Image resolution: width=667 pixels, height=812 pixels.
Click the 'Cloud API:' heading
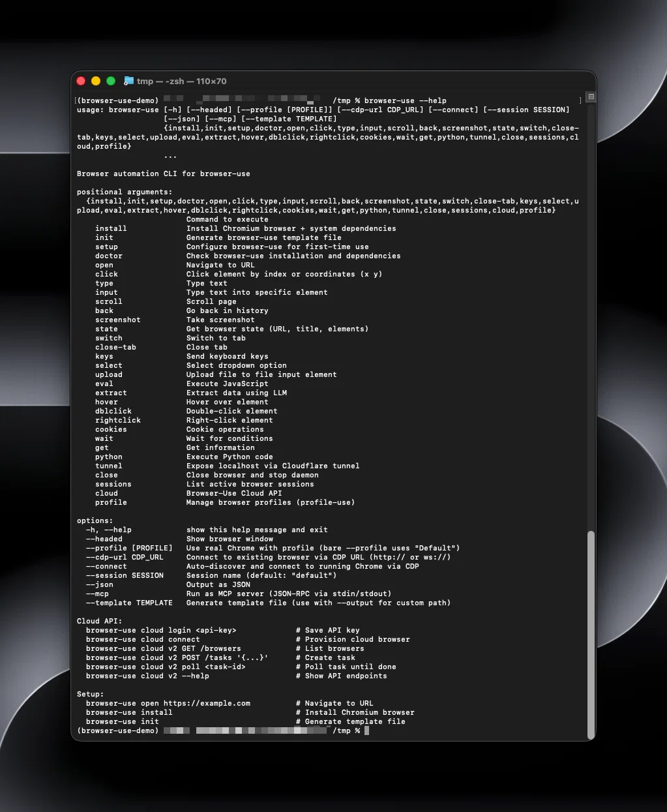pos(100,621)
